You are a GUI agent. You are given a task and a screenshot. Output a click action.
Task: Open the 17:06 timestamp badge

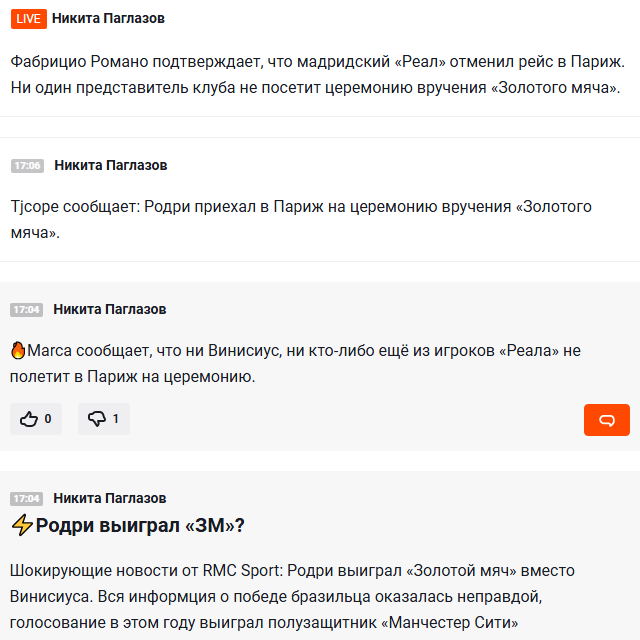(27, 166)
